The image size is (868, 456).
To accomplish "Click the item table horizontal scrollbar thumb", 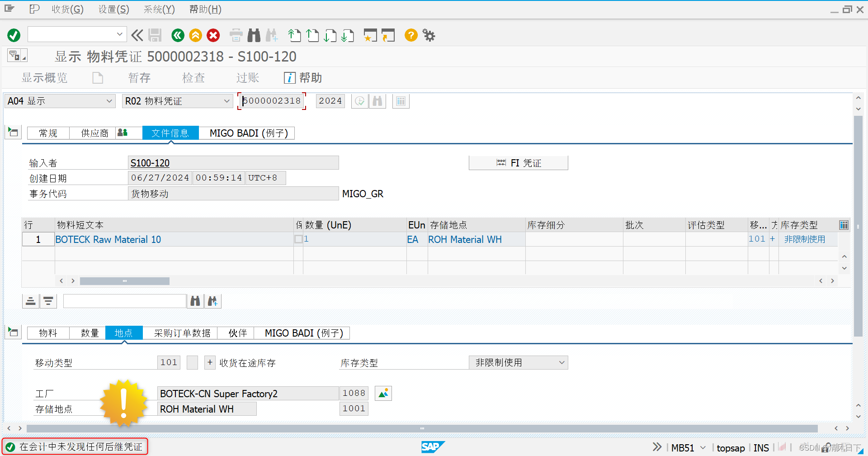I will tap(125, 281).
